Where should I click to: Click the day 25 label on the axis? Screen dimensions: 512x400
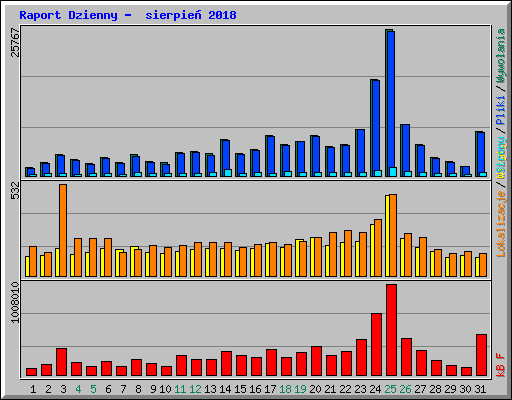coord(390,389)
